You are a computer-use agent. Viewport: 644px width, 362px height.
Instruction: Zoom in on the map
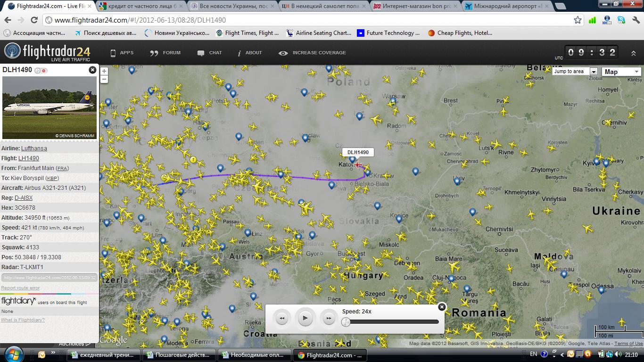pyautogui.click(x=104, y=71)
